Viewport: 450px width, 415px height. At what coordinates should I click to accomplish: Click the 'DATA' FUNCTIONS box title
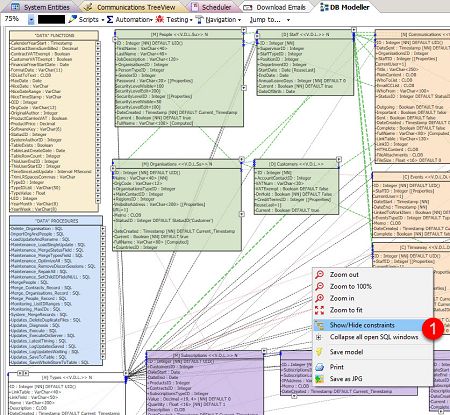click(x=54, y=35)
